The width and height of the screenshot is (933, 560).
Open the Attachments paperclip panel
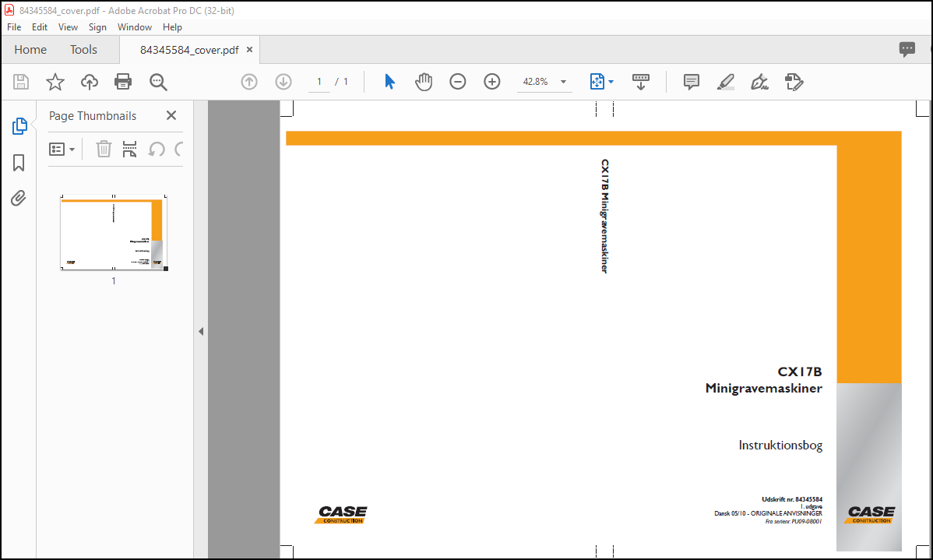[19, 198]
